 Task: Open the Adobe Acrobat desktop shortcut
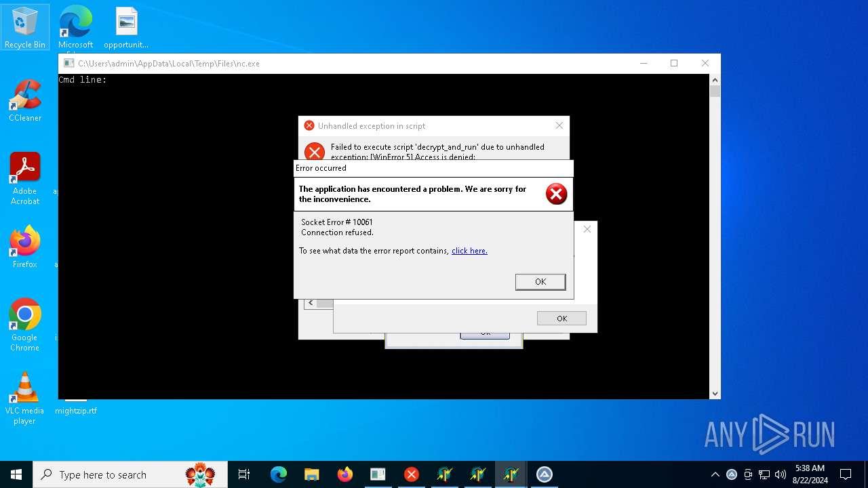point(25,178)
